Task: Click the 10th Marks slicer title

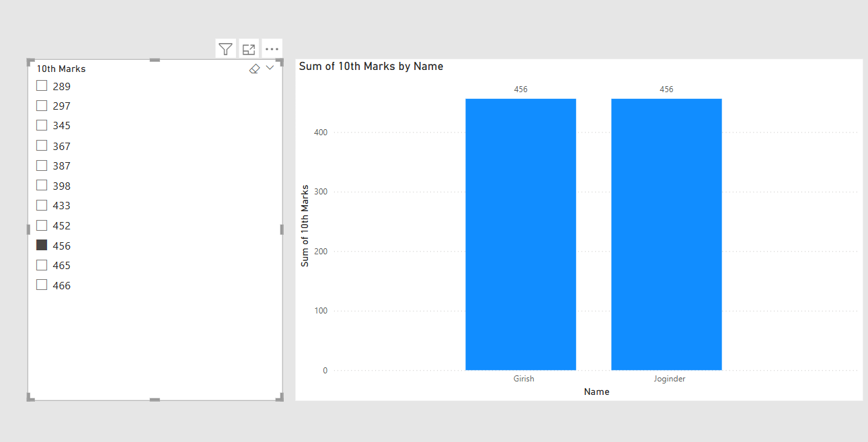Action: point(61,68)
